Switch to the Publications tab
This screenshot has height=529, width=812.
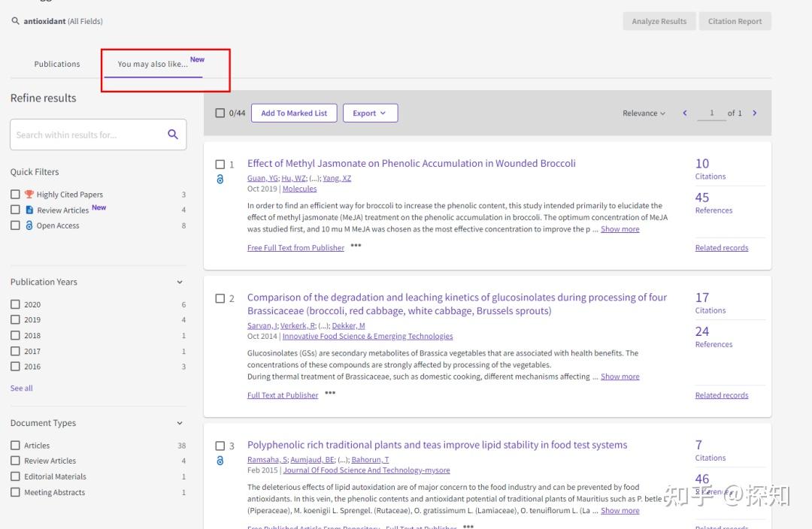[56, 64]
